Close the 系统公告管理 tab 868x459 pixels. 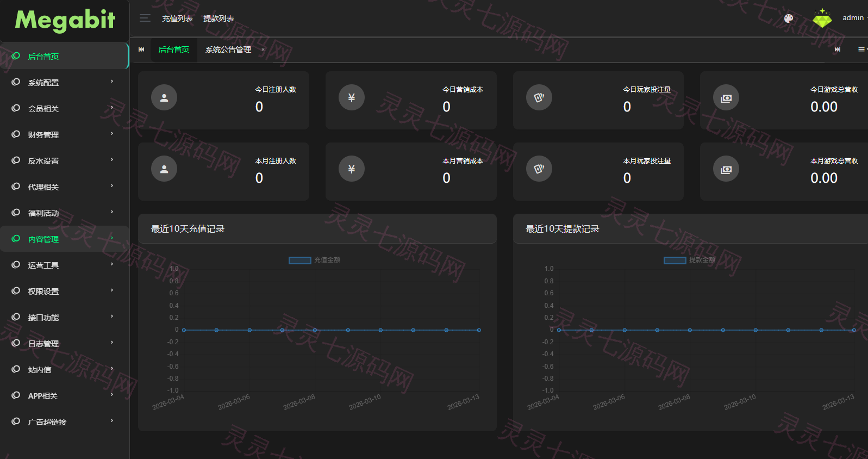[263, 49]
